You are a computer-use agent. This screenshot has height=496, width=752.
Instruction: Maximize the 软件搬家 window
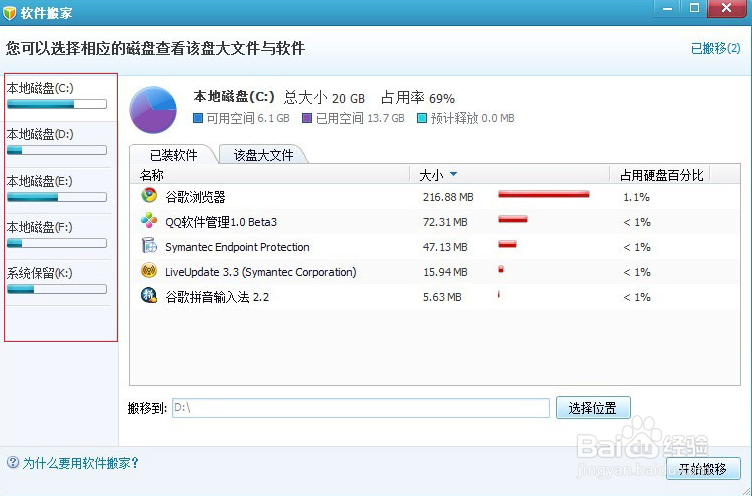pos(694,8)
